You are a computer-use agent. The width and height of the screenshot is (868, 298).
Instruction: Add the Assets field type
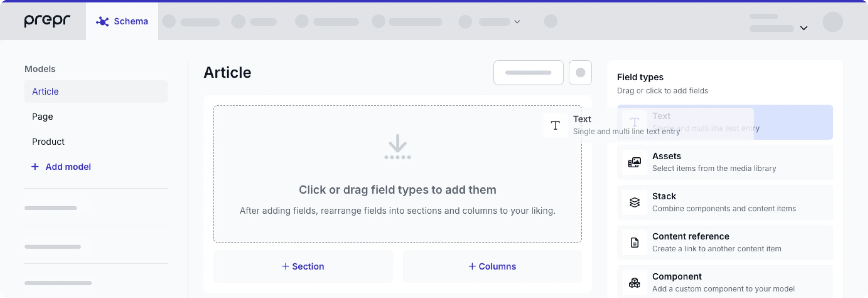click(725, 163)
